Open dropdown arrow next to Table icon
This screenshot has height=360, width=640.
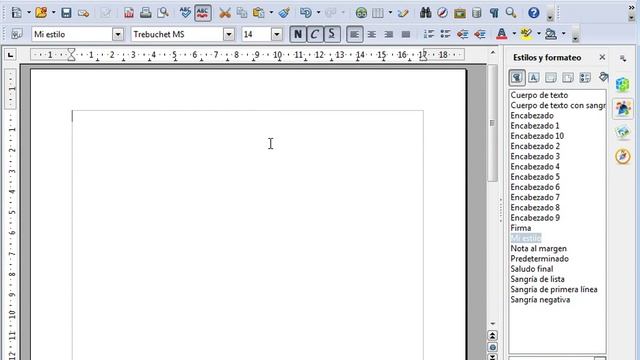click(x=390, y=13)
